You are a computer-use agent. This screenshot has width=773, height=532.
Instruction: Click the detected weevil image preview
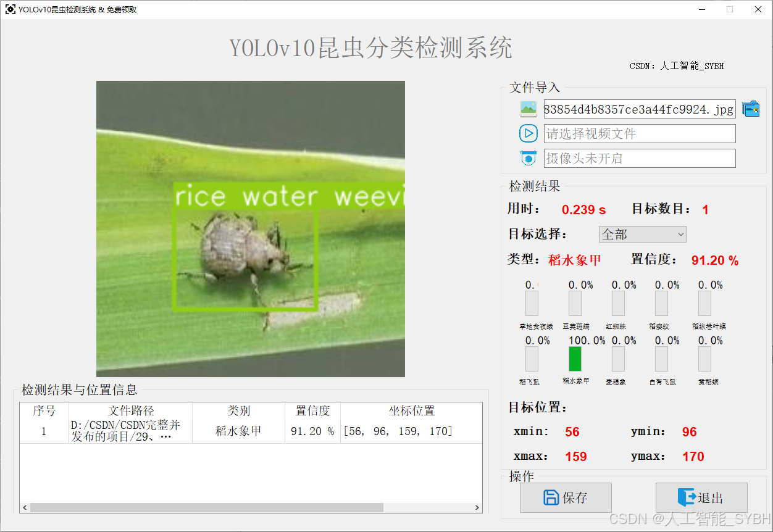click(251, 229)
